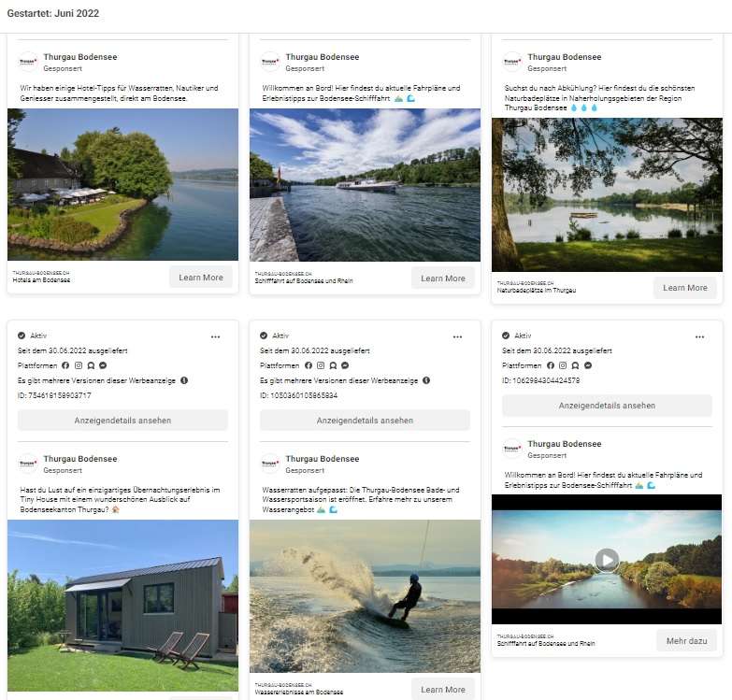Viewport: 732px width, 700px height.
Task: Open the Thurgau Bodensee page name on the Wassersport ad
Action: 322,459
